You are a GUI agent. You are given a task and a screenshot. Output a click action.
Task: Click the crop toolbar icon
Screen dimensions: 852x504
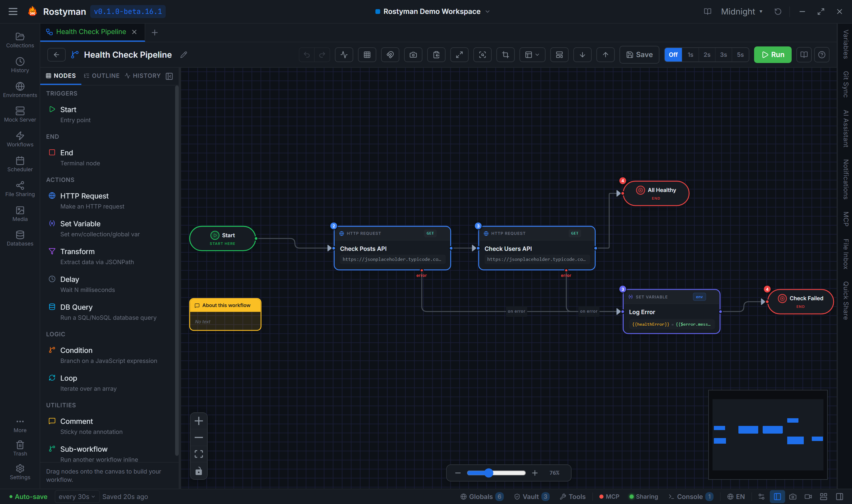[506, 55]
